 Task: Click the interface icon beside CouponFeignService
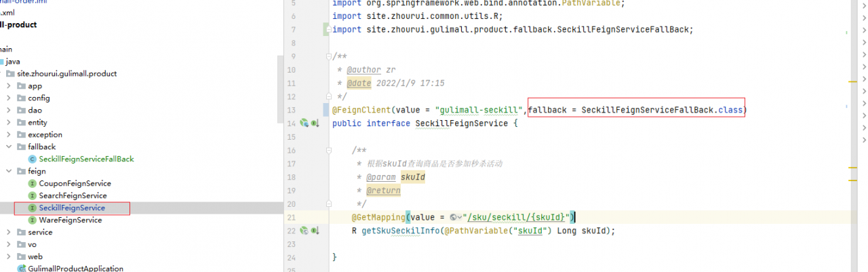click(x=32, y=183)
